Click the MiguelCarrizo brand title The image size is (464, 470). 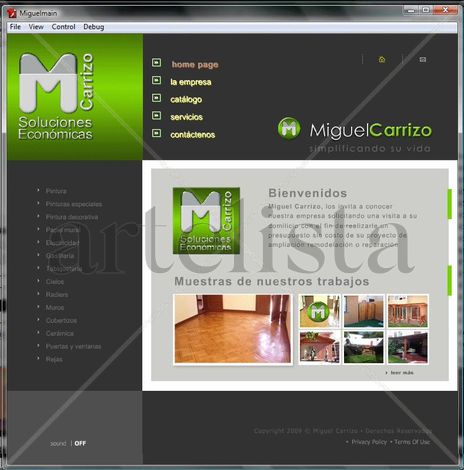click(371, 130)
